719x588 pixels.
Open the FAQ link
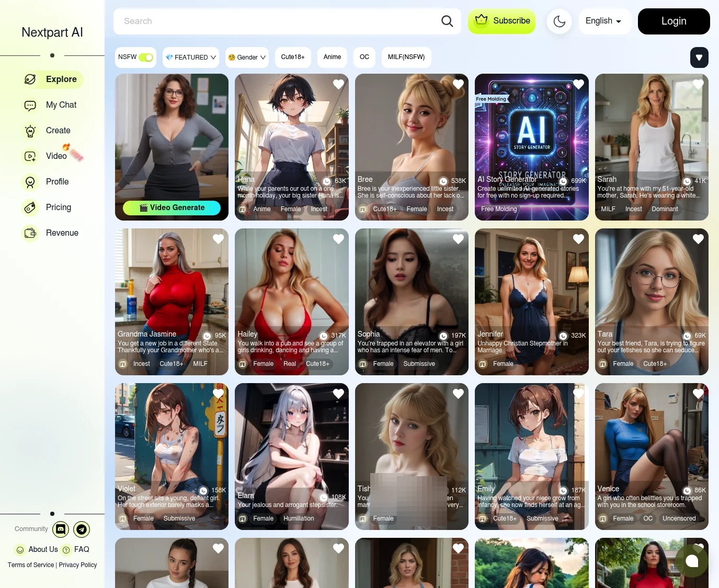tap(82, 549)
